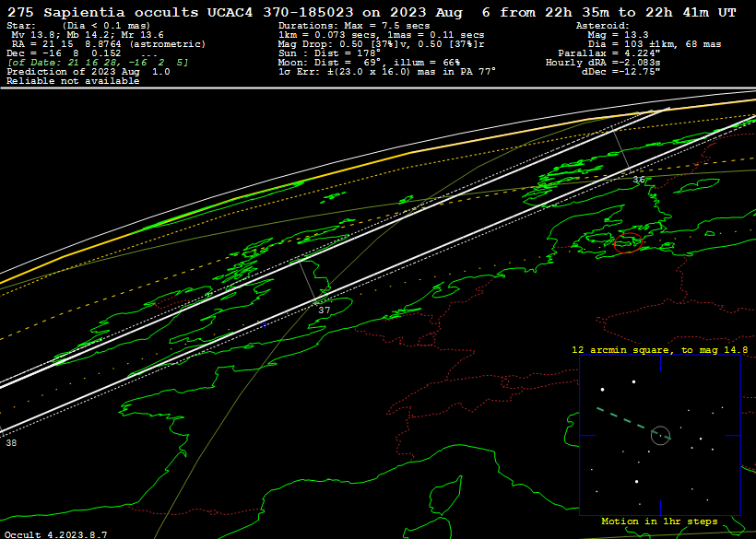Click the 'Star:' section header
The width and height of the screenshot is (756, 539).
22,26
